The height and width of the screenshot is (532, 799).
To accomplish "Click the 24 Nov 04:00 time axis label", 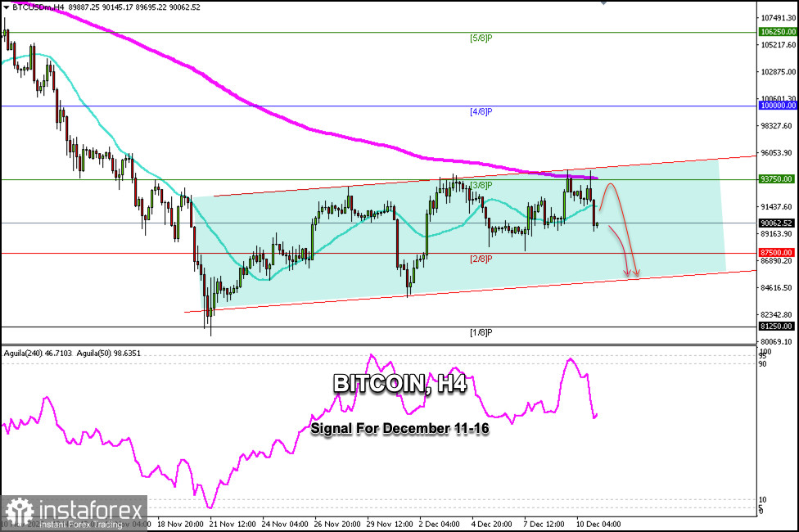I will tap(285, 524).
